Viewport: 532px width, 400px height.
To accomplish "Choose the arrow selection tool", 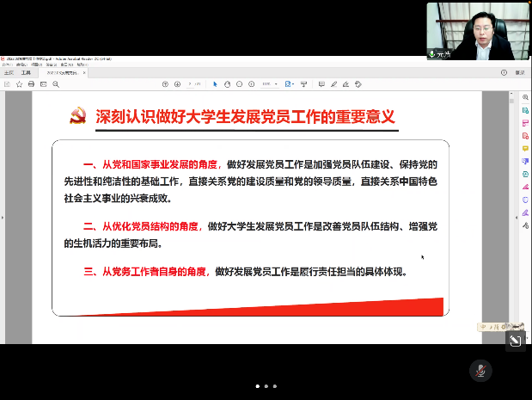I will (x=215, y=84).
